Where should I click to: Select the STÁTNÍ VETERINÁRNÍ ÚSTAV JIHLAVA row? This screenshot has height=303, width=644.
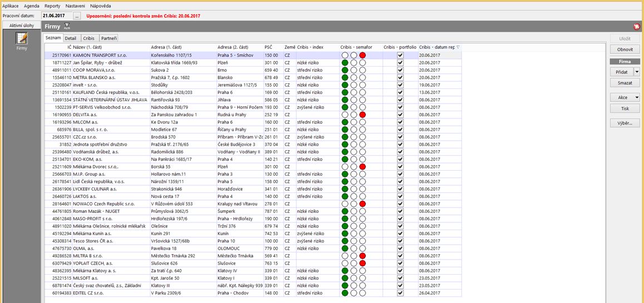pyautogui.click(x=253, y=100)
